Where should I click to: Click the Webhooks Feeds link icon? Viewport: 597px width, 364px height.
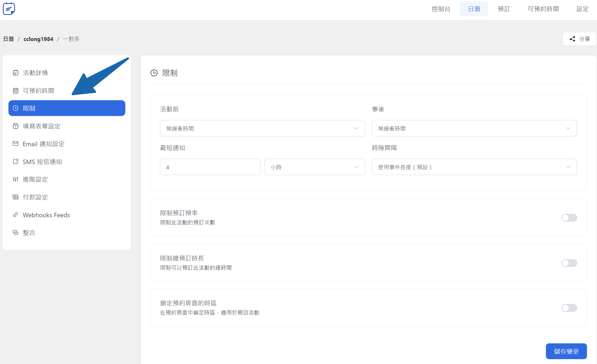[16, 215]
